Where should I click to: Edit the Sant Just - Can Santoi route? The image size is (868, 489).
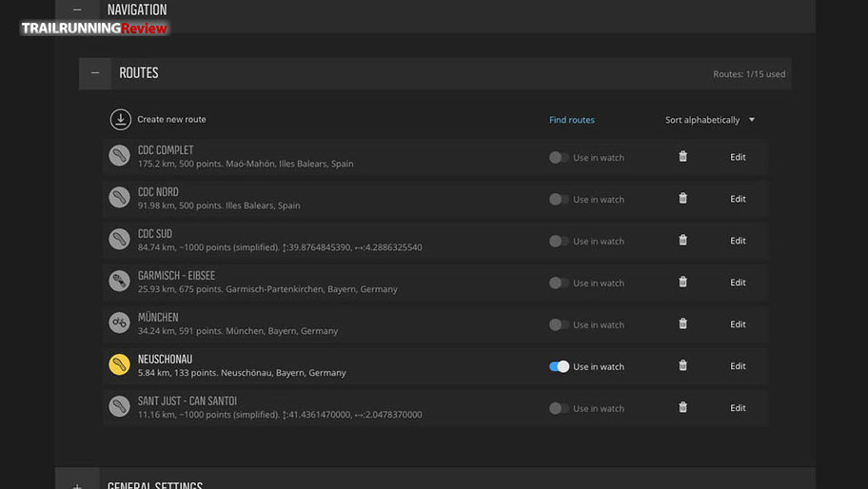738,408
